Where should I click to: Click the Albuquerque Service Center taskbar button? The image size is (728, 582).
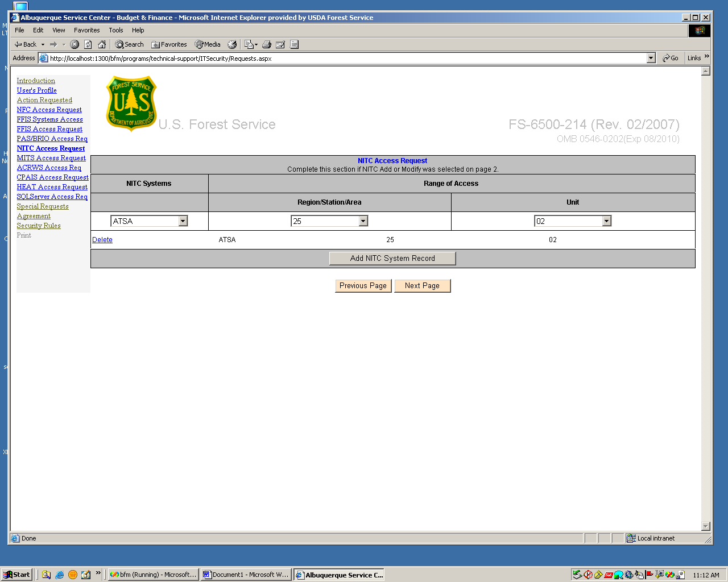point(339,575)
